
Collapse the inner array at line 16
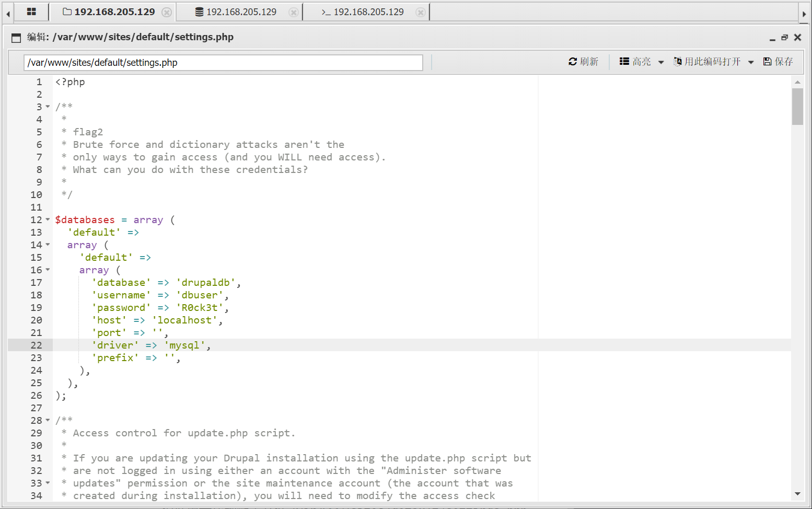(x=48, y=270)
